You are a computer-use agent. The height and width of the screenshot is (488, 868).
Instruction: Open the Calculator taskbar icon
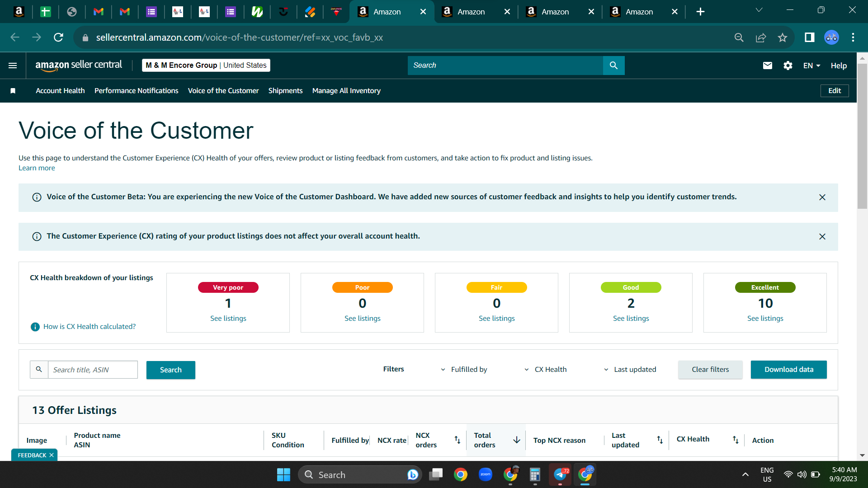(535, 475)
